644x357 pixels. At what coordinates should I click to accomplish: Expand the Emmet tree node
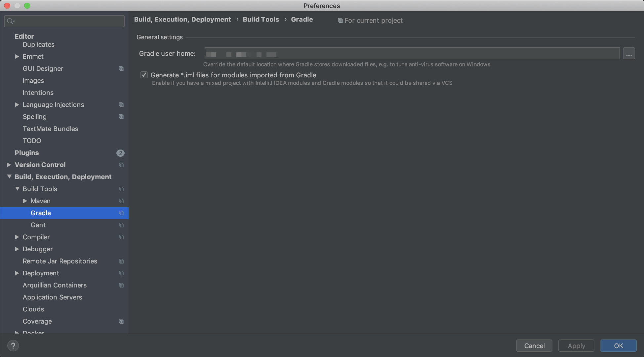click(17, 57)
